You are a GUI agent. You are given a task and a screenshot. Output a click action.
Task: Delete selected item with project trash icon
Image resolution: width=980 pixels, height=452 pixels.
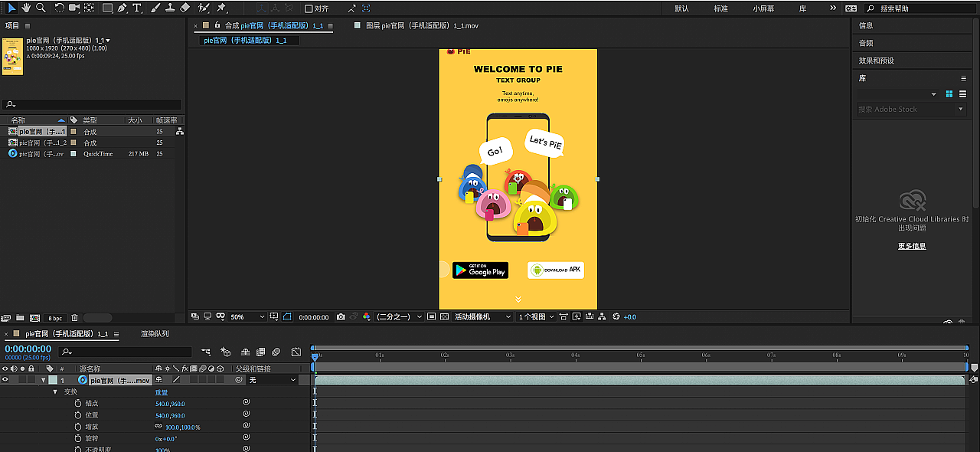point(74,317)
